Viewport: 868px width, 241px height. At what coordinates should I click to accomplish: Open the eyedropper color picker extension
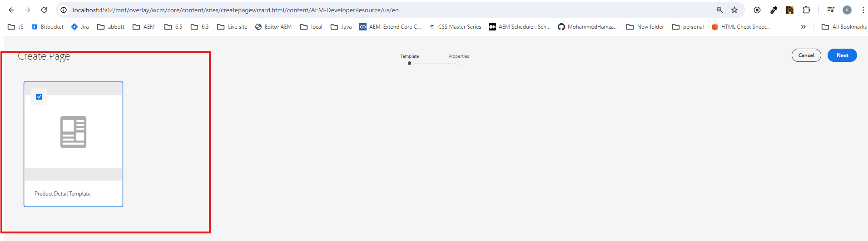point(774,10)
